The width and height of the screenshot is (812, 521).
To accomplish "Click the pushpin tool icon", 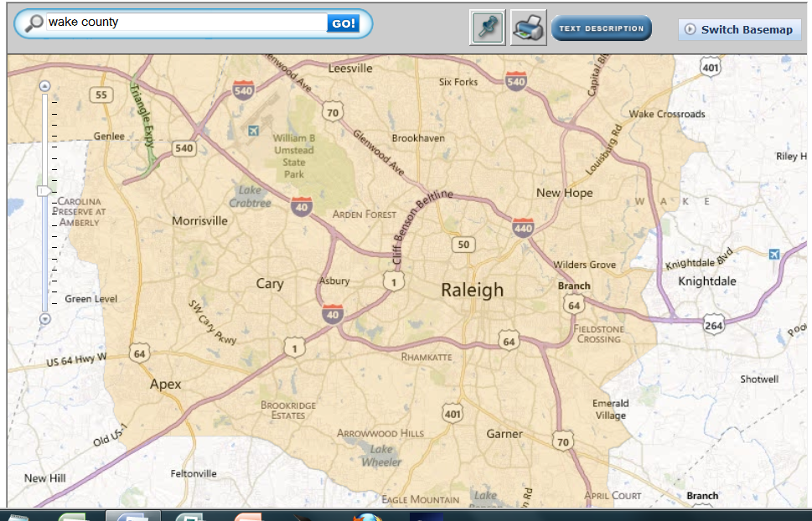I will [488, 28].
